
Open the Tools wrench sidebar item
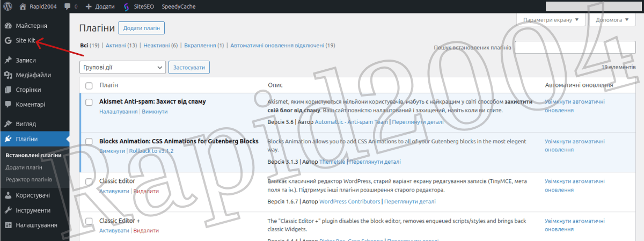(8, 210)
